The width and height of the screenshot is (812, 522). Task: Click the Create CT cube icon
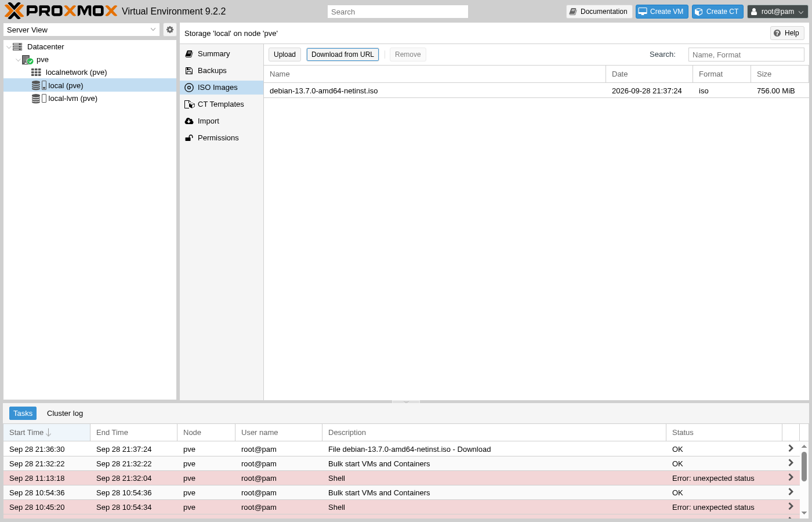pos(699,12)
